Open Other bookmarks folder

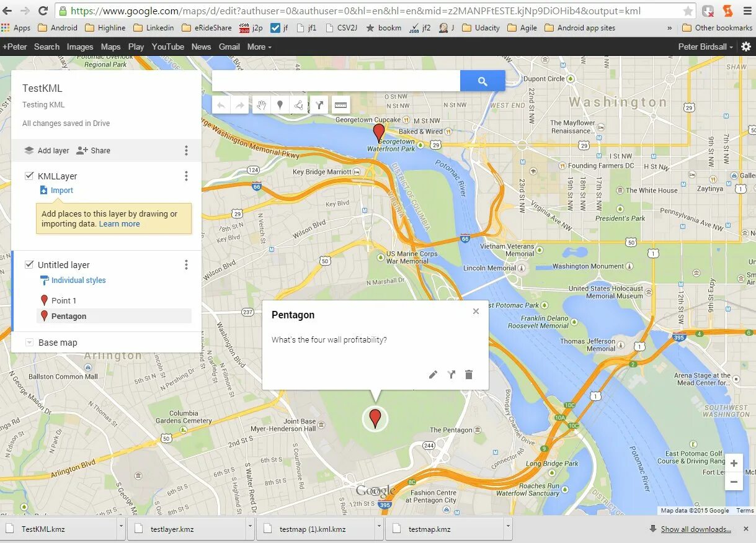(x=717, y=27)
